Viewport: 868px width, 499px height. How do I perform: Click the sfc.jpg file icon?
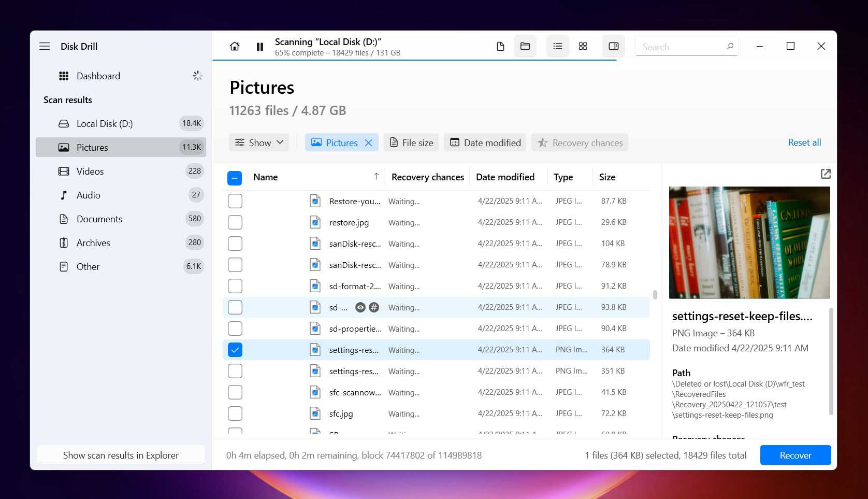[x=315, y=414]
